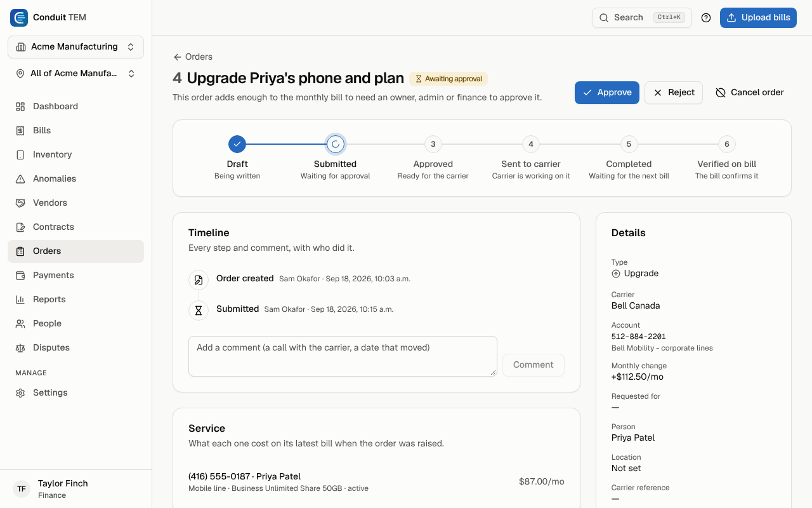Go back to Orders via breadcrumb link
The image size is (812, 508).
tap(193, 57)
